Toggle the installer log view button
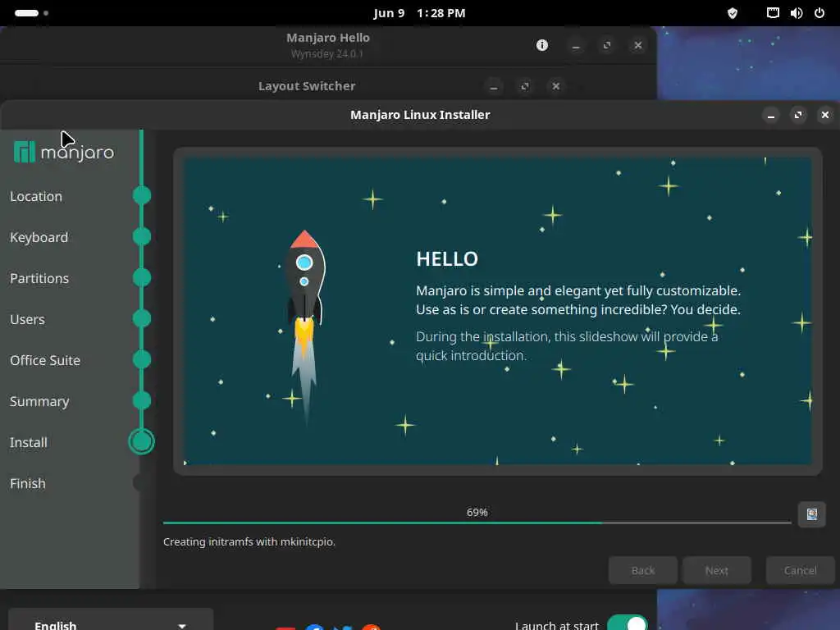This screenshot has height=630, width=840. (x=811, y=514)
